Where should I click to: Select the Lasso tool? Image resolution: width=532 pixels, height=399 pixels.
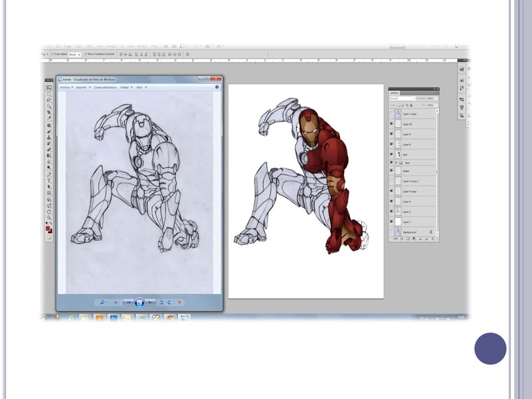49,100
